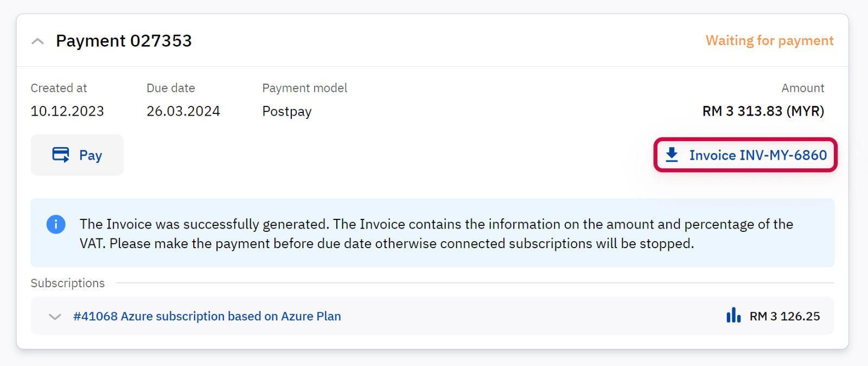
Task: Click the download arrow icon for the invoice
Action: pos(672,155)
